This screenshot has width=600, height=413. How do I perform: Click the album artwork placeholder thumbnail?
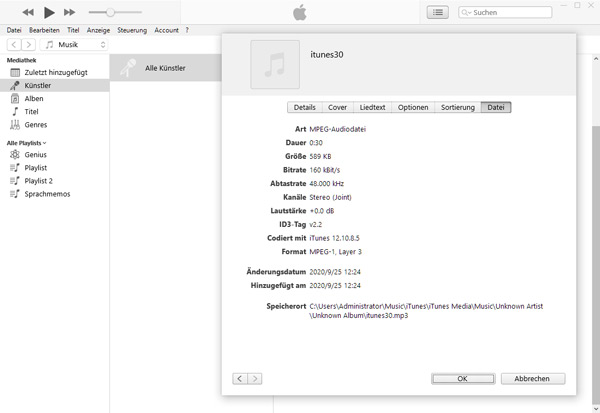coord(275,64)
